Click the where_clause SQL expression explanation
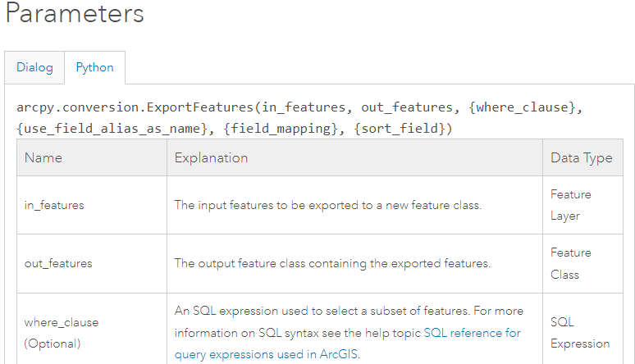The height and width of the screenshot is (364, 635). click(349, 332)
